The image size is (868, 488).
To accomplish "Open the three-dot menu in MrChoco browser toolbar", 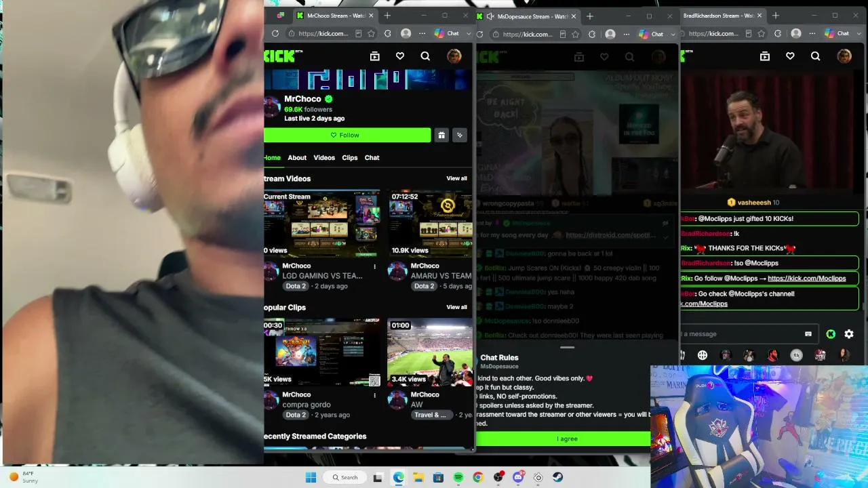I will point(422,33).
